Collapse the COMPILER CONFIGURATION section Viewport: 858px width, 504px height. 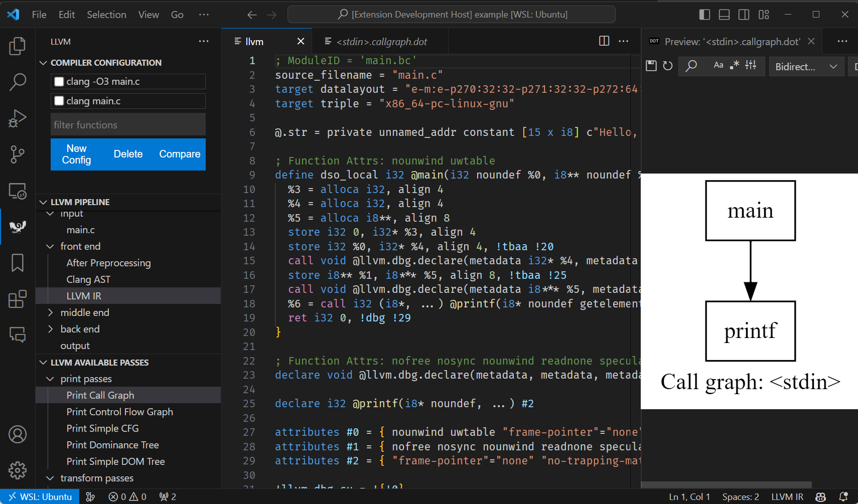click(43, 63)
